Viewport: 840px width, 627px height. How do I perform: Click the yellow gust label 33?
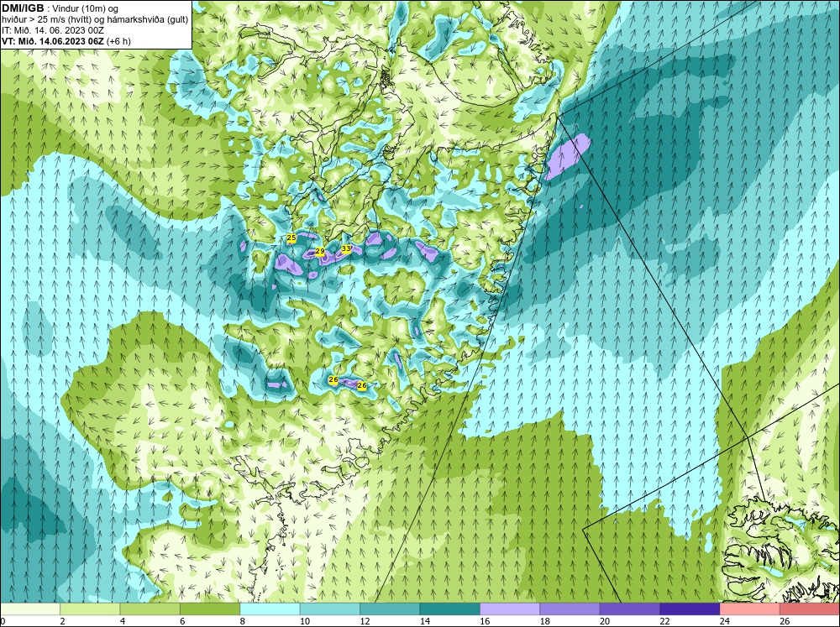pyautogui.click(x=346, y=249)
